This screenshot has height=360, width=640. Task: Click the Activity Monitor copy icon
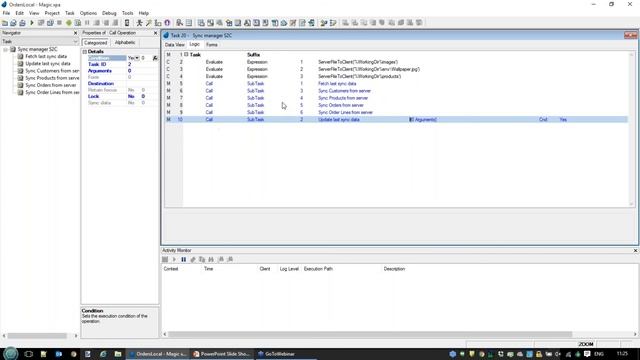[x=202, y=260]
